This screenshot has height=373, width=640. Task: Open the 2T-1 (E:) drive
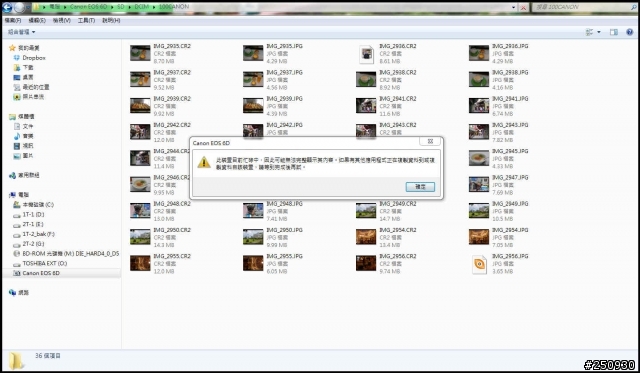point(33,224)
